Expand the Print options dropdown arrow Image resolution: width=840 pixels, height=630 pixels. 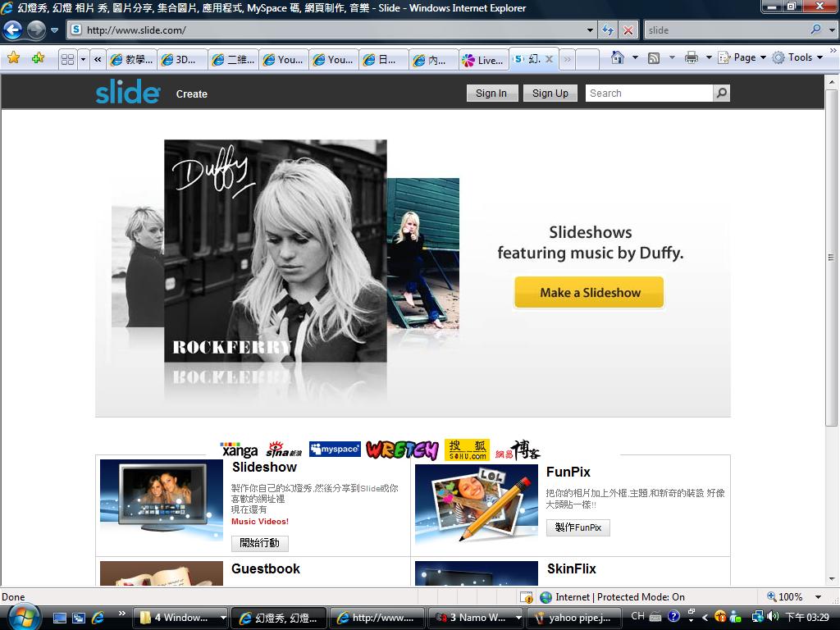tap(708, 57)
